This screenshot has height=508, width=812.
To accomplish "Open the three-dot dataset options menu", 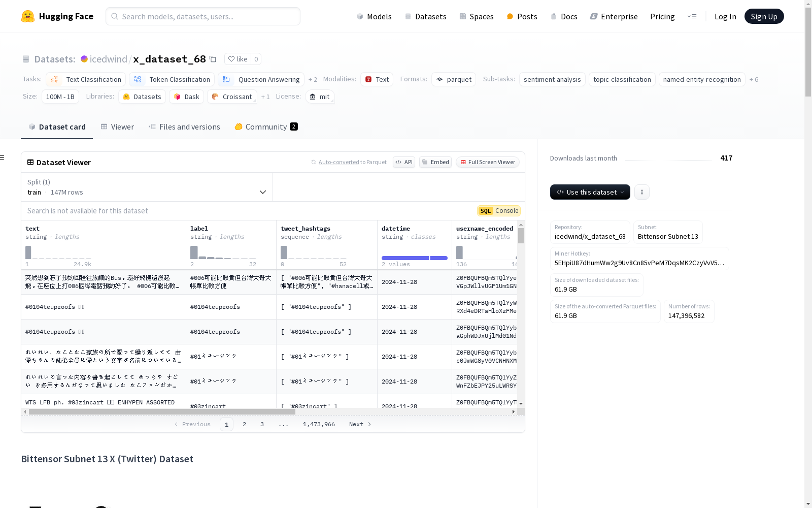I will pyautogui.click(x=642, y=192).
